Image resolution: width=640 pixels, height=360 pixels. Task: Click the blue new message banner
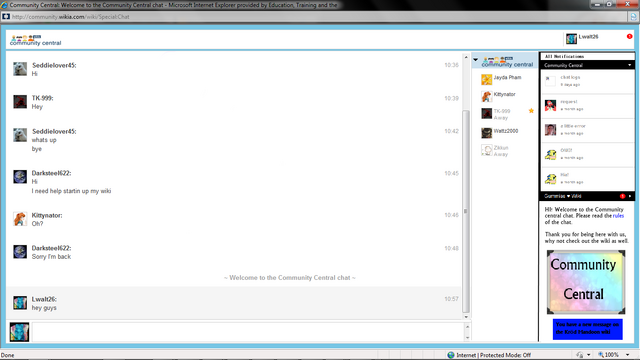pos(587,329)
